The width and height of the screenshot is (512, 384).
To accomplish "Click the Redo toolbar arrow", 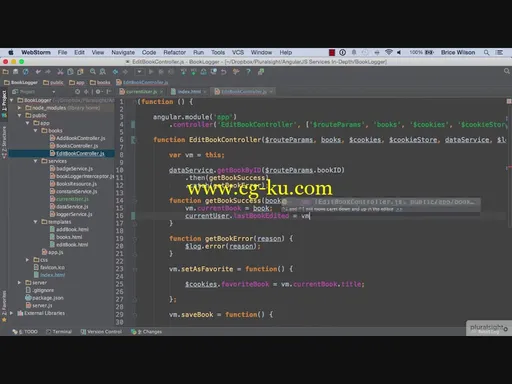I will click(48, 72).
